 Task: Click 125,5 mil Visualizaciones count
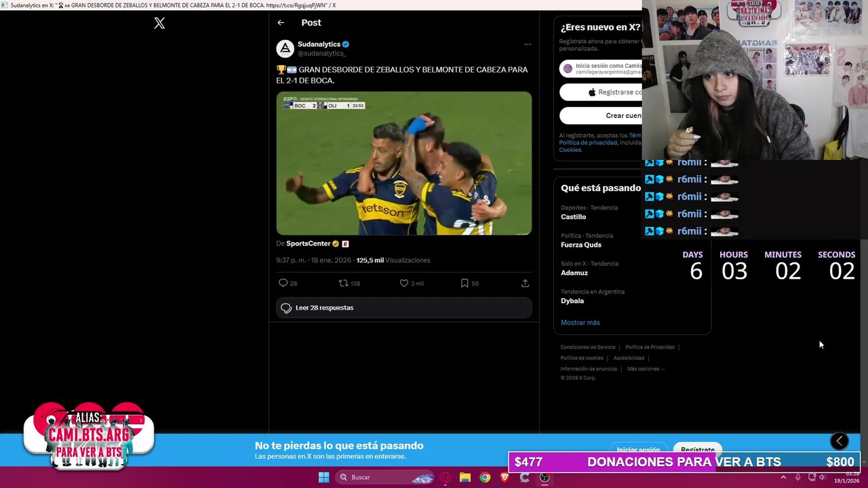(393, 260)
